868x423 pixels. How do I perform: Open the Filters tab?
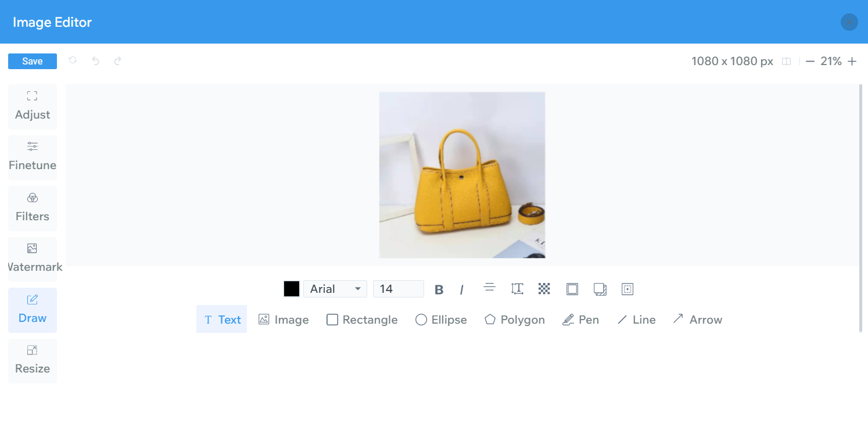pos(33,208)
